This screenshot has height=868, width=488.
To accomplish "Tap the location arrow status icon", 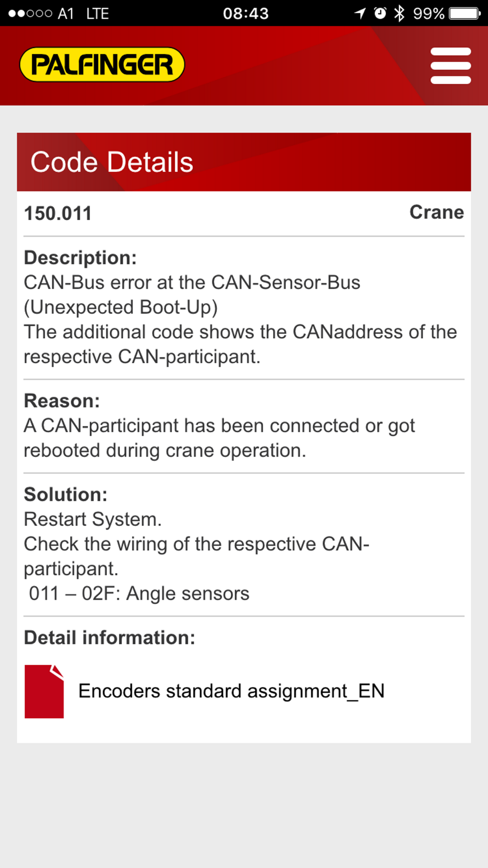I will click(360, 13).
